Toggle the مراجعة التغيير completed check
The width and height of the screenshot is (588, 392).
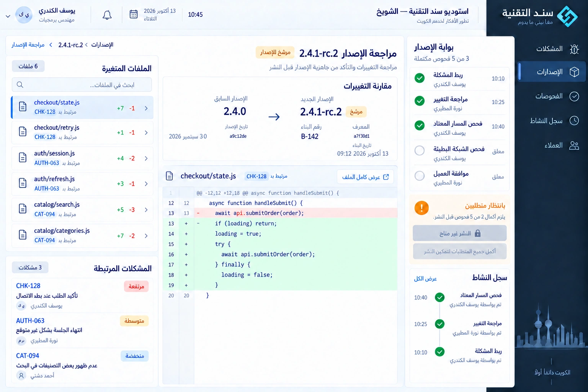coord(420,101)
